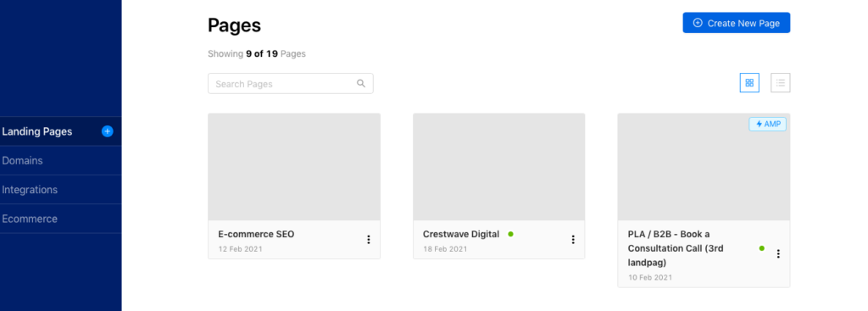
Task: Click the AMP badge on PLA card
Action: click(x=768, y=124)
